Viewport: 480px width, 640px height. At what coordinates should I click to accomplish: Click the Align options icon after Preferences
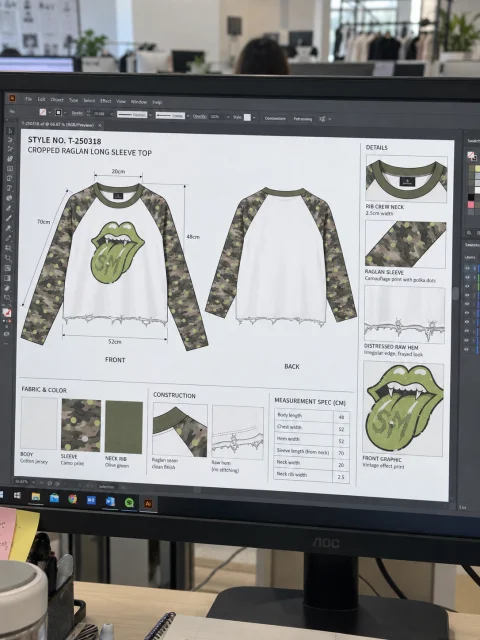point(322,119)
